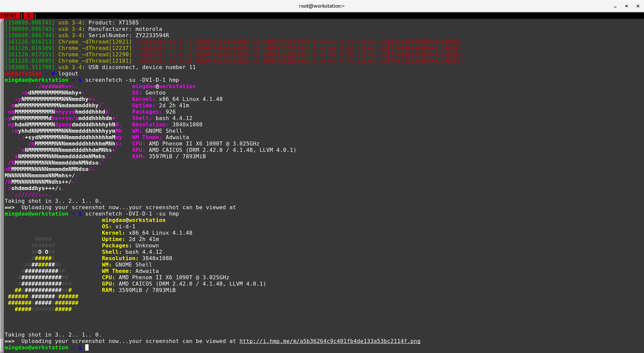The image size is (644, 353).
Task: Open the screenshot URL at i.hmp.me
Action: click(330, 341)
